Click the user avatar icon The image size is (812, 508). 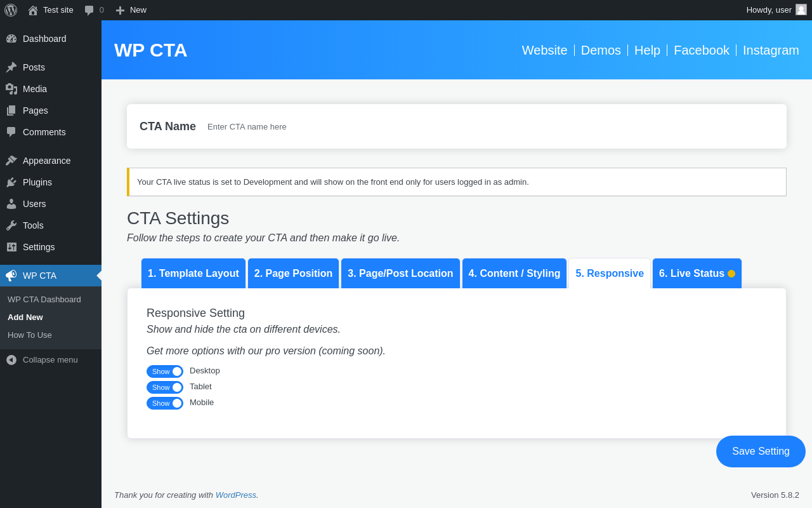(x=801, y=10)
